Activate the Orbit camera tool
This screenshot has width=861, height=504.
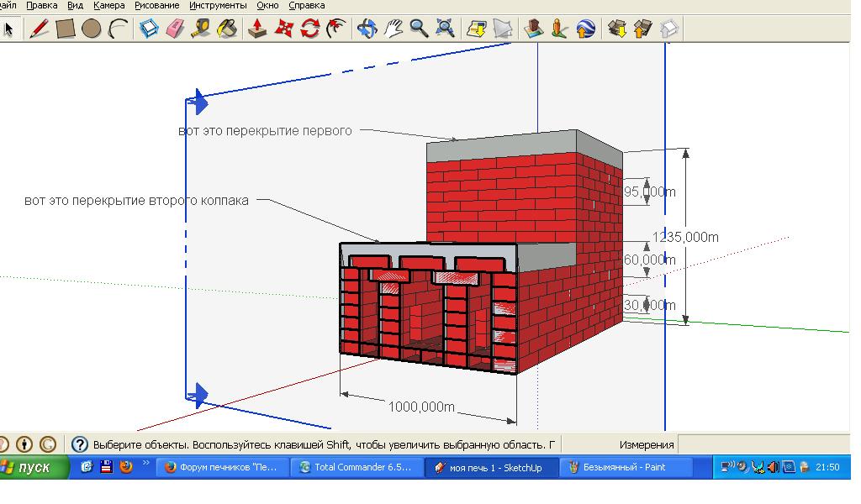click(367, 29)
